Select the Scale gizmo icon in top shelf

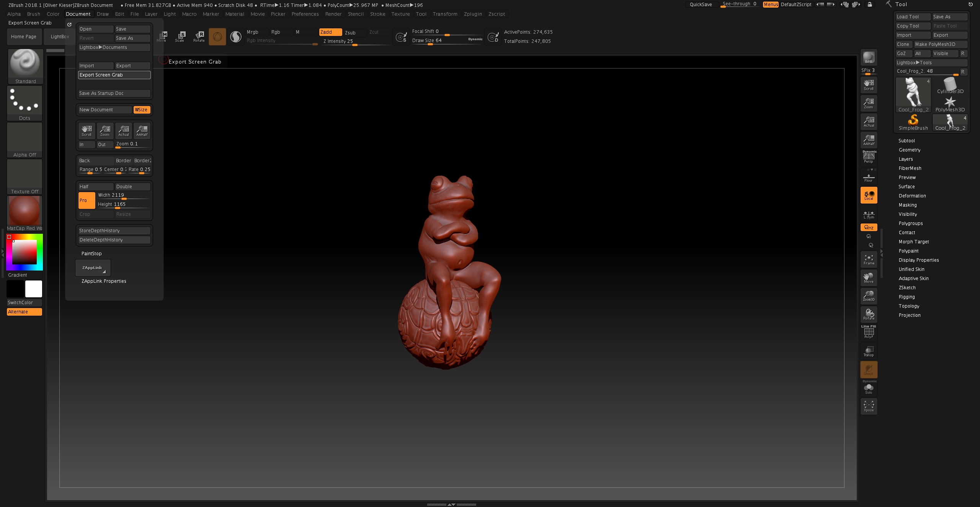180,37
